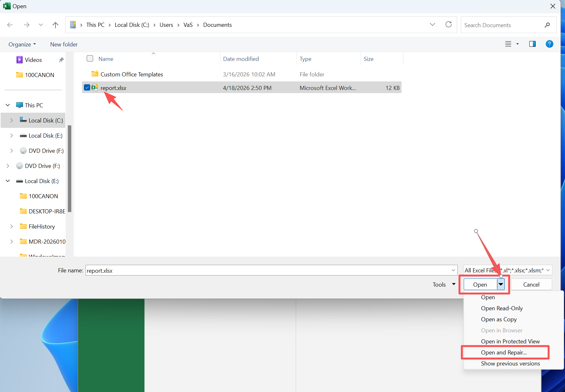This screenshot has width=565, height=392.
Task: Expand the FileHistory folder node
Action: (12, 226)
